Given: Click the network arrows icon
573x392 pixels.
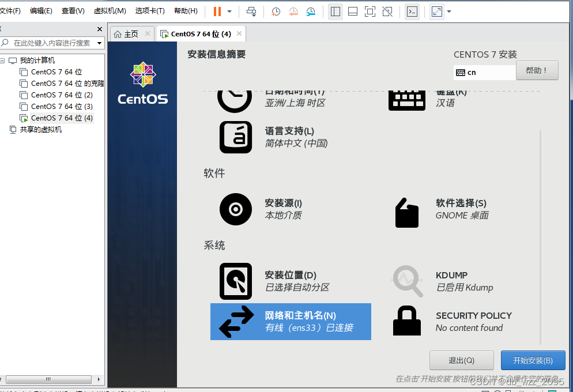Looking at the screenshot, I should click(x=236, y=322).
